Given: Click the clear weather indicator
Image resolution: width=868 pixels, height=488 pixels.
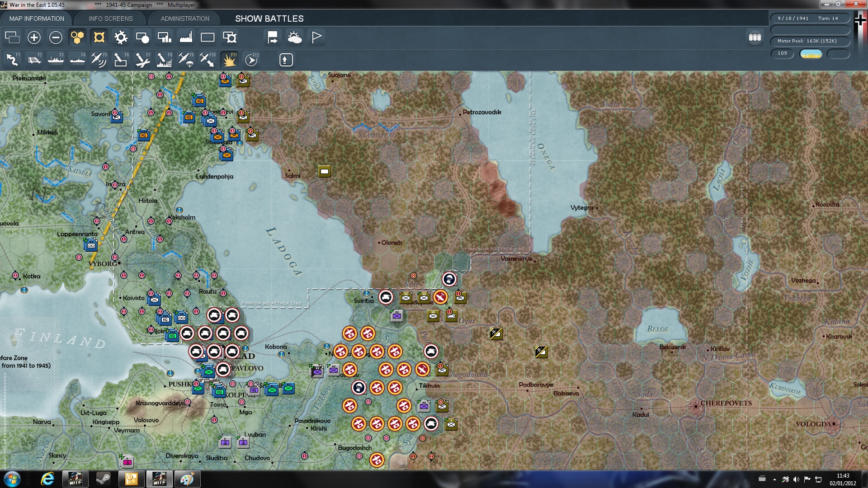Looking at the screenshot, I should point(811,54).
